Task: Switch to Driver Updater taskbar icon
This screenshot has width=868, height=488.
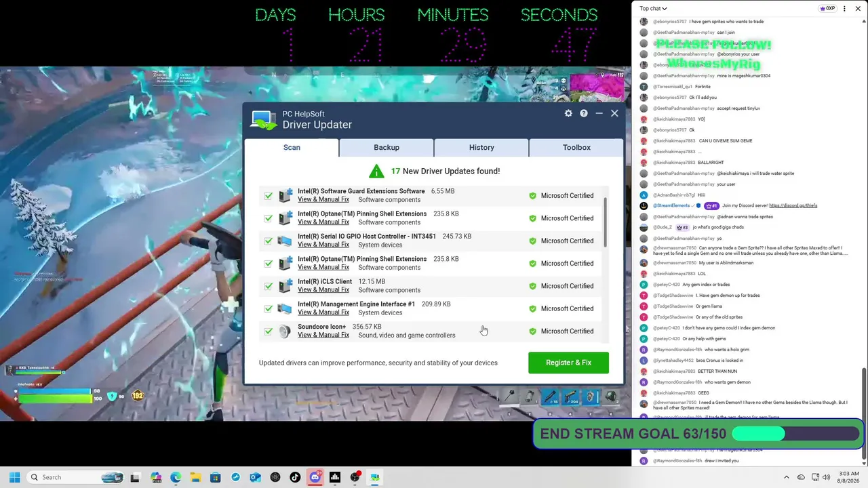Action: pyautogui.click(x=374, y=477)
